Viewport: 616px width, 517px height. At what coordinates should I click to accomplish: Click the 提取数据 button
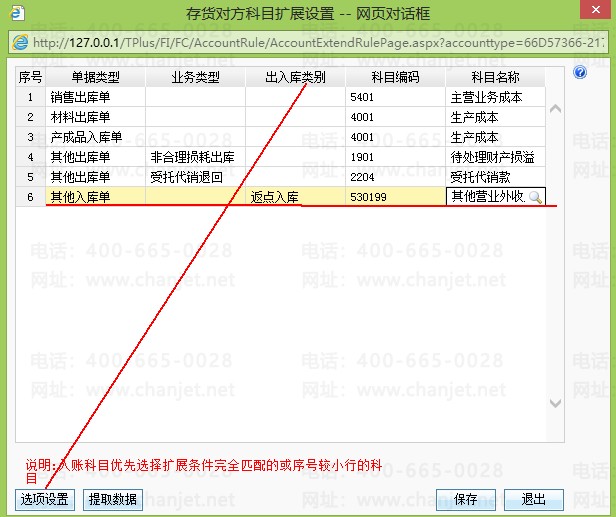click(113, 499)
